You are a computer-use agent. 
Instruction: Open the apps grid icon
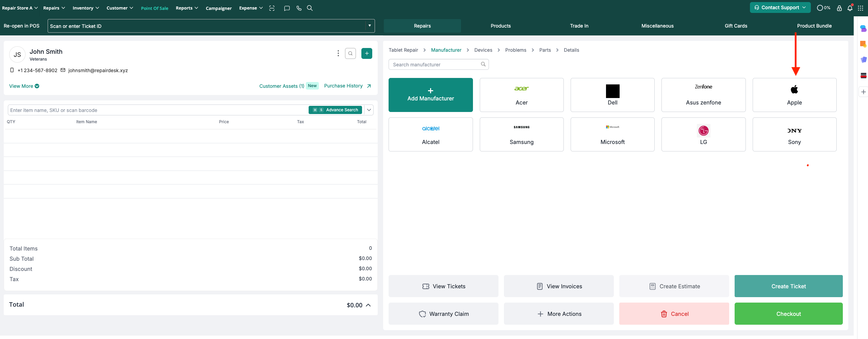coord(861,8)
